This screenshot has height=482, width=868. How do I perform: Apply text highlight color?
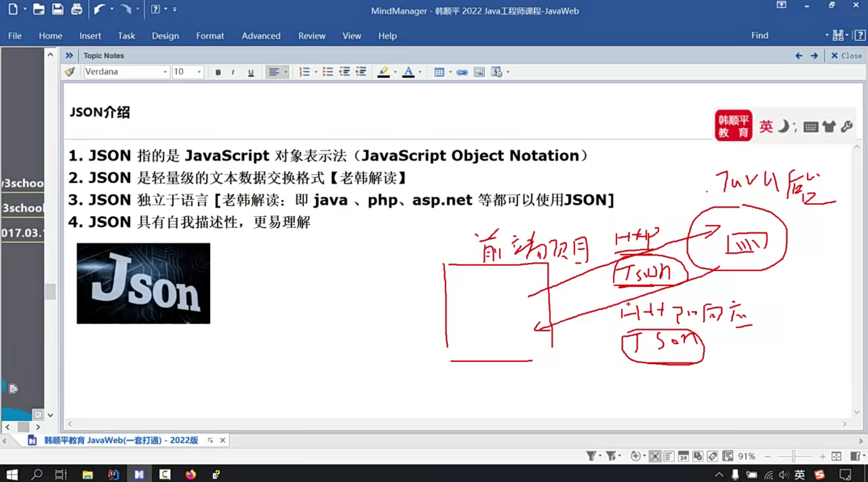point(383,72)
